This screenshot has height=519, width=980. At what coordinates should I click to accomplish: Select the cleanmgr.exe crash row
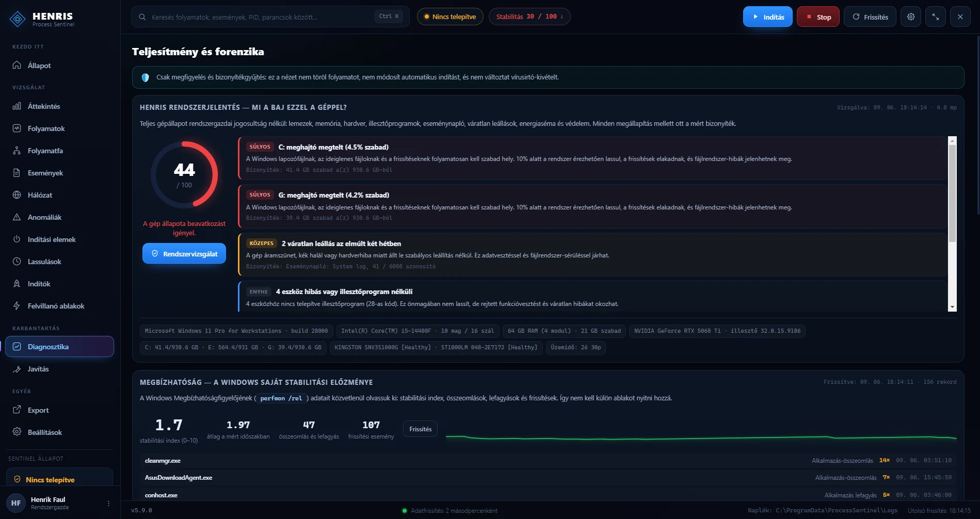pyautogui.click(x=548, y=460)
